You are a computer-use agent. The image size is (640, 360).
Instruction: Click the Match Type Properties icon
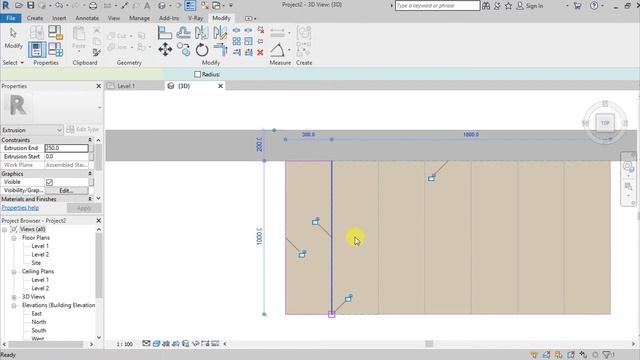(97, 52)
